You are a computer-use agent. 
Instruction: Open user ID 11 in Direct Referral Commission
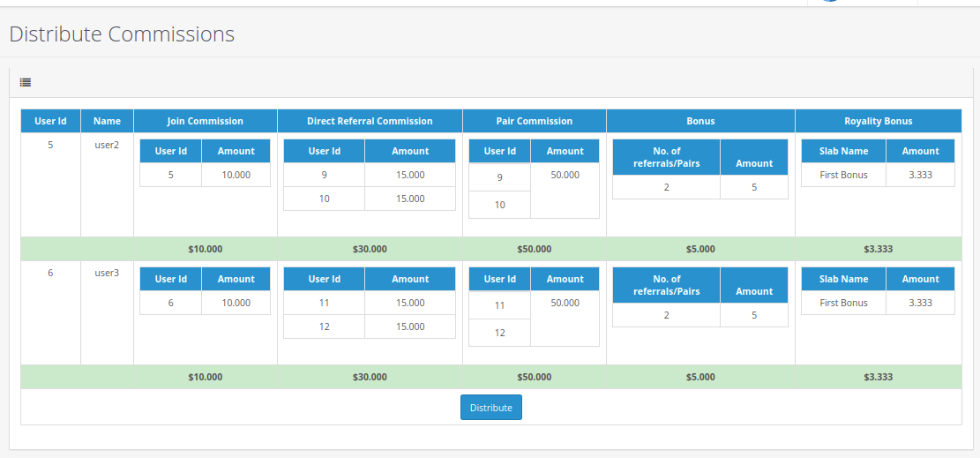coord(324,303)
